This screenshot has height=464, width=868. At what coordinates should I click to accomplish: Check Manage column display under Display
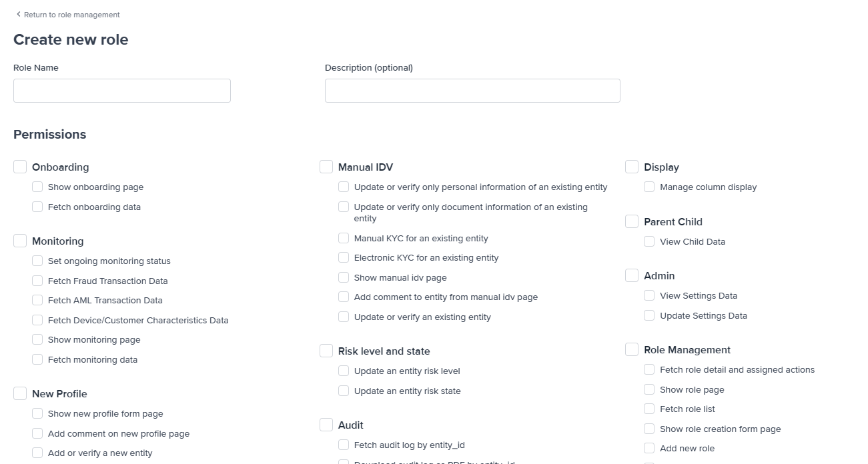click(649, 187)
